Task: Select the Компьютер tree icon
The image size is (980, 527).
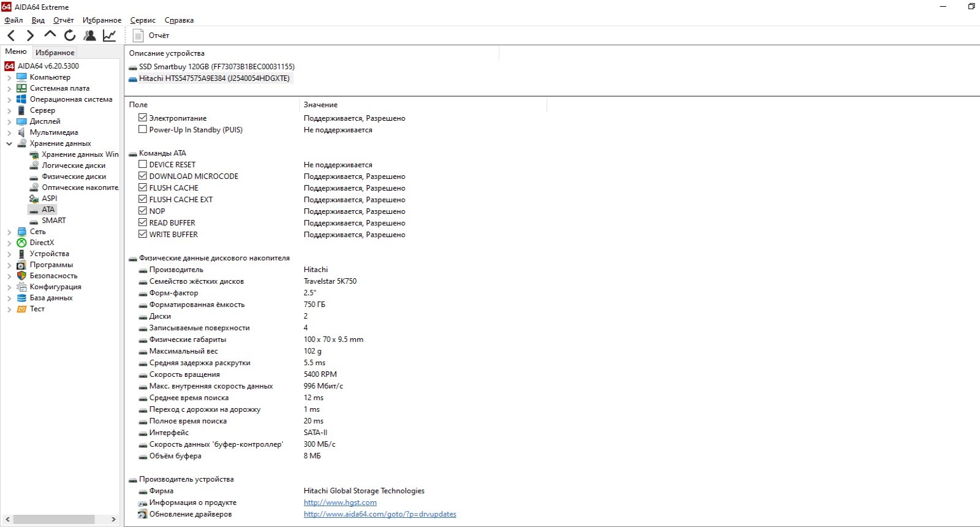Action: [21, 77]
